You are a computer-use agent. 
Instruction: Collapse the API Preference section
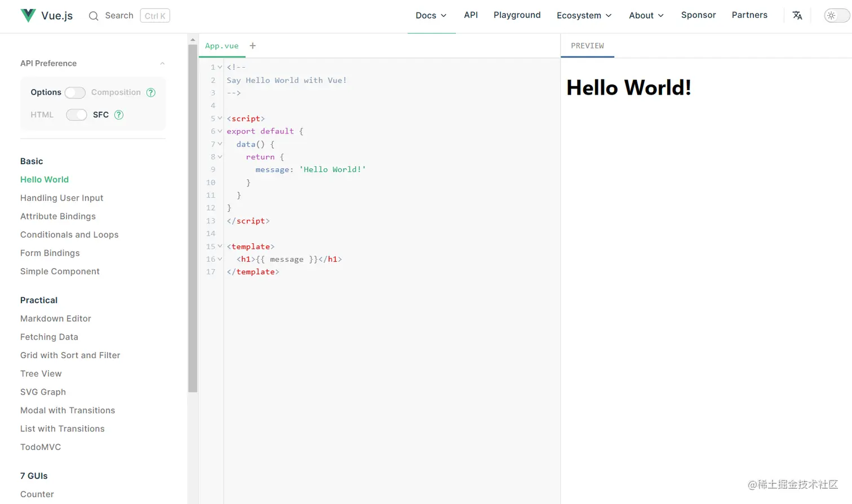coord(162,64)
